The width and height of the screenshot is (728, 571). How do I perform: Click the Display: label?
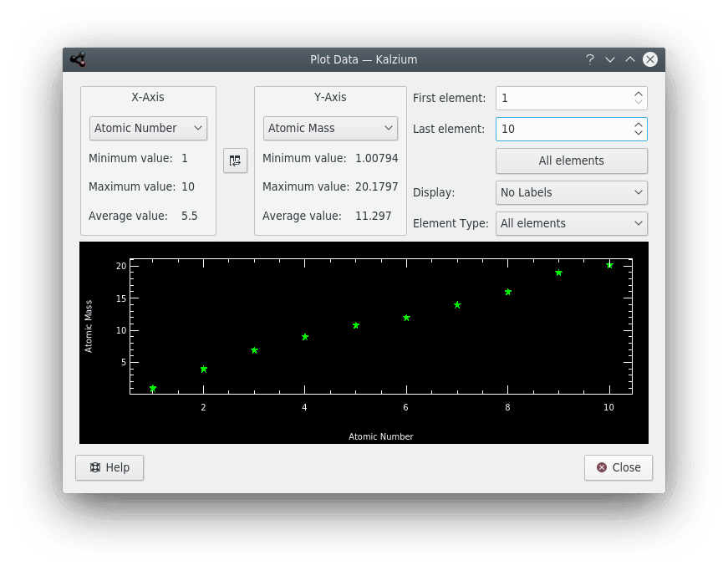[x=434, y=192]
